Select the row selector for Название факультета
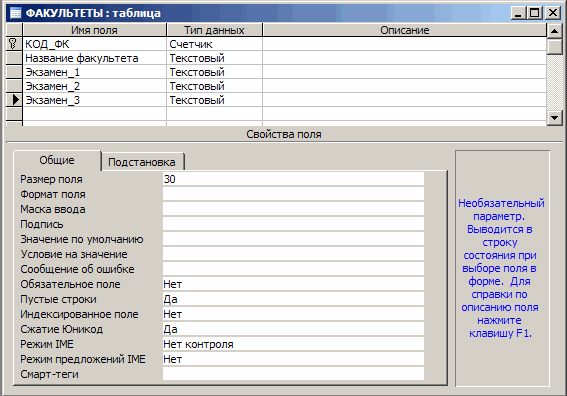Viewport: 567px width, 396px height. 14,58
